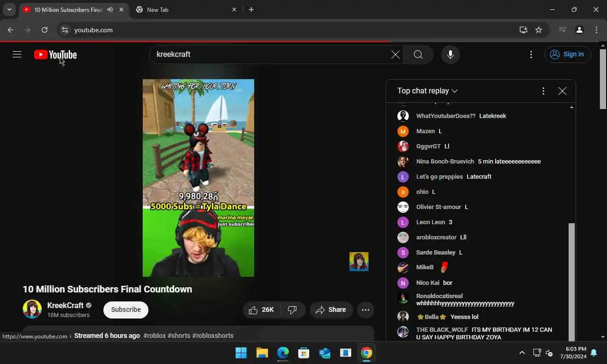Viewport: 607px width, 364px height.
Task: Subscribe to KreekCraft
Action: tap(126, 309)
